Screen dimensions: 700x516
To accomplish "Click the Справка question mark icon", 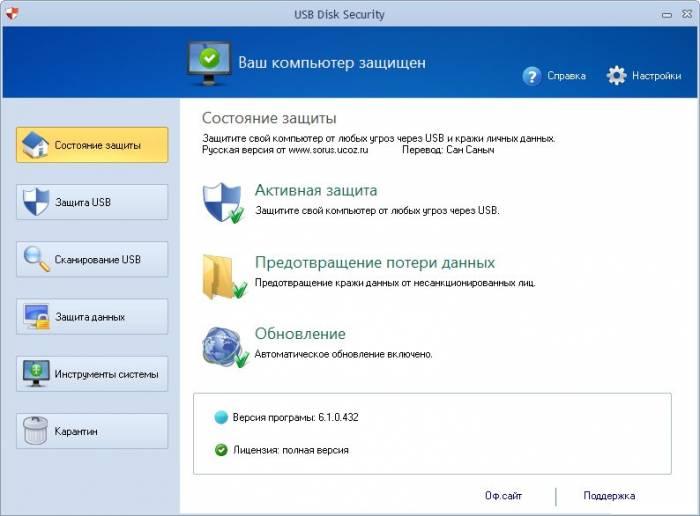I will click(x=531, y=76).
